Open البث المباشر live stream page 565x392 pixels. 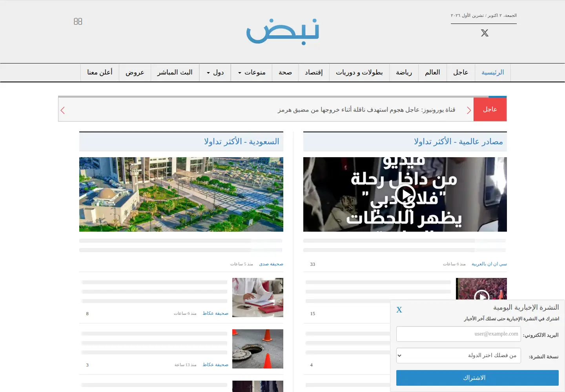[x=175, y=73]
